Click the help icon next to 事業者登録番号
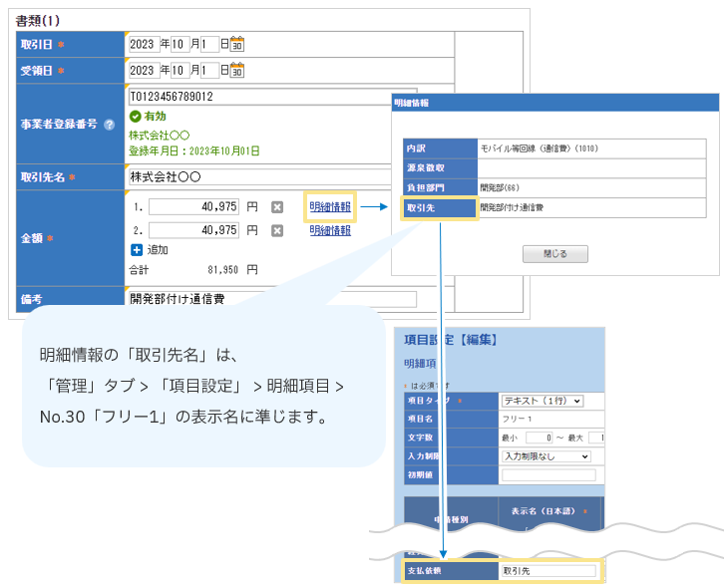The height and width of the screenshot is (588, 724). (109, 125)
